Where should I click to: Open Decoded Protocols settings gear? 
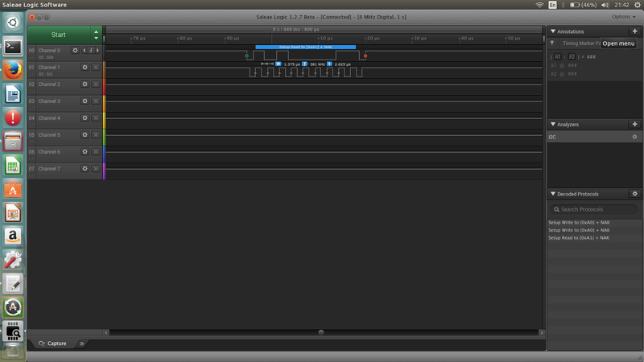coord(634,194)
